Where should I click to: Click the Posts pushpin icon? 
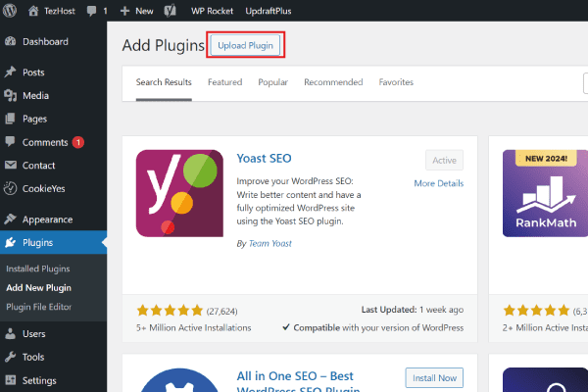(x=11, y=72)
